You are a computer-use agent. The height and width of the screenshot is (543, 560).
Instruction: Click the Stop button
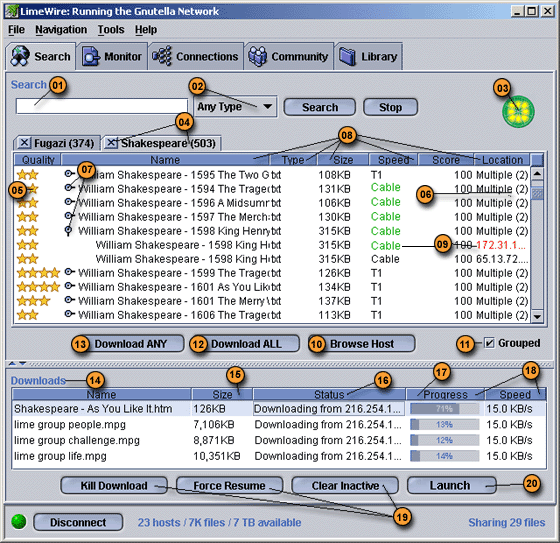coord(390,107)
